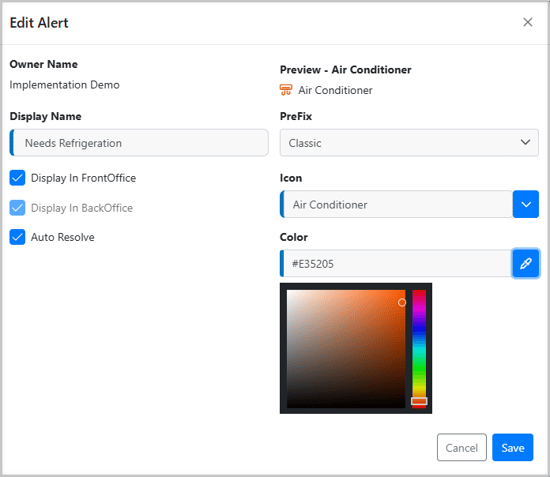
Task: Click the hex color field #E35205
Action: [396, 263]
